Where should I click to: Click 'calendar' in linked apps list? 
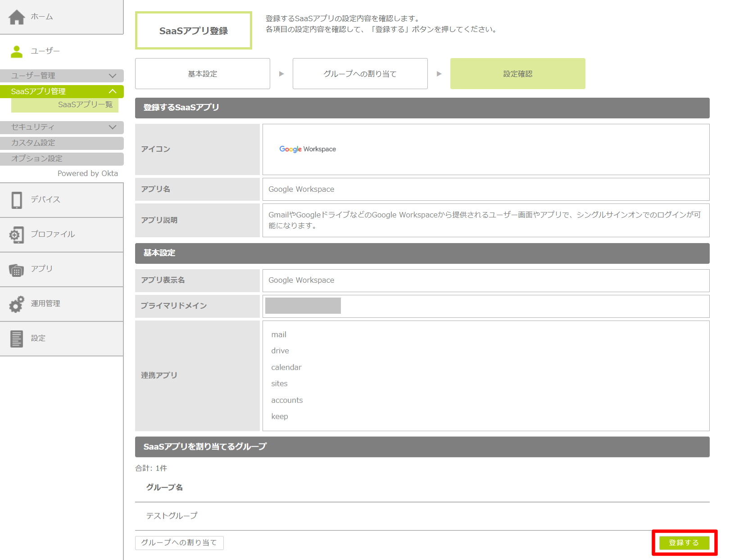click(x=286, y=367)
